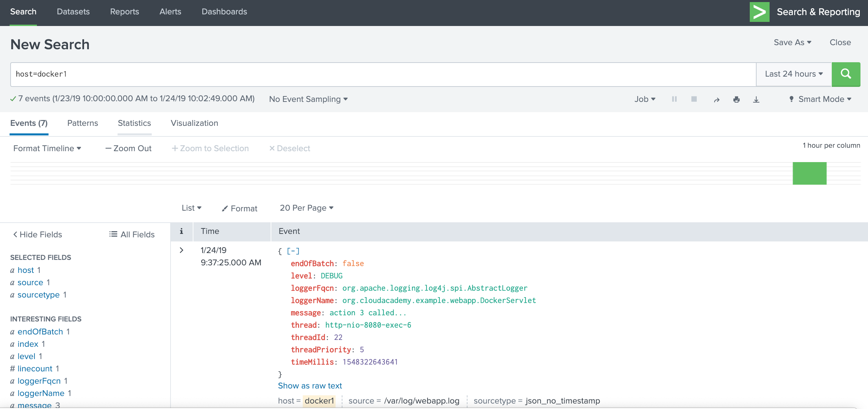Switch to the Statistics tab
Screen dimensions: 868x409
pyautogui.click(x=134, y=123)
